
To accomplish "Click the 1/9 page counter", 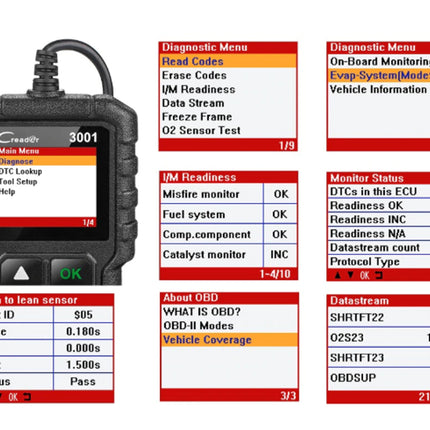I will tap(287, 145).
